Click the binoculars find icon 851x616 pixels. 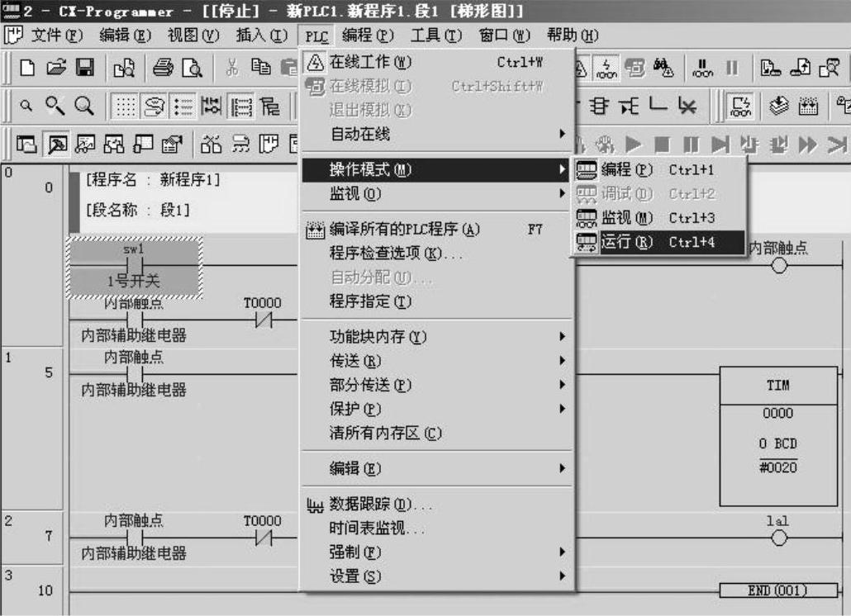click(663, 68)
